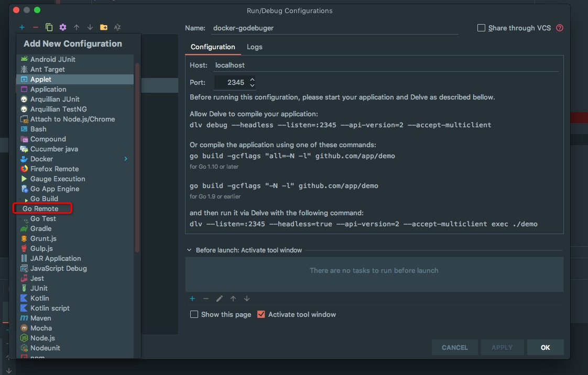Disable the Activate tool window checkbox
The image size is (588, 375).
[261, 314]
